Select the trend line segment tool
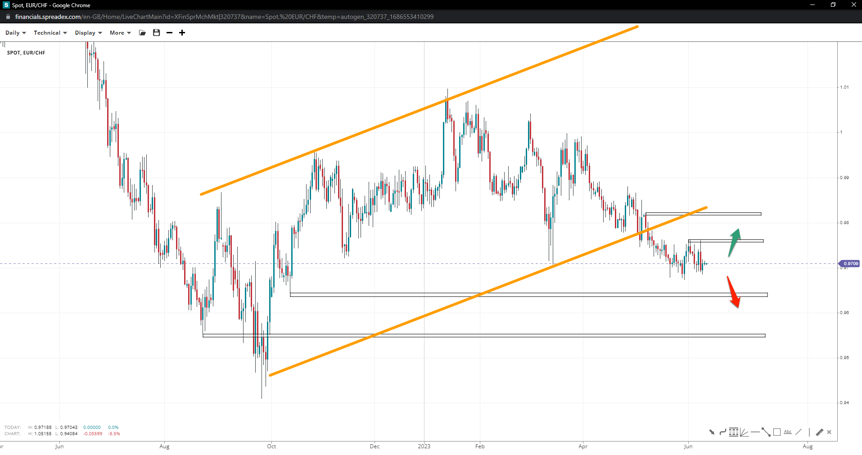This screenshot has height=455, width=862. pos(766,432)
